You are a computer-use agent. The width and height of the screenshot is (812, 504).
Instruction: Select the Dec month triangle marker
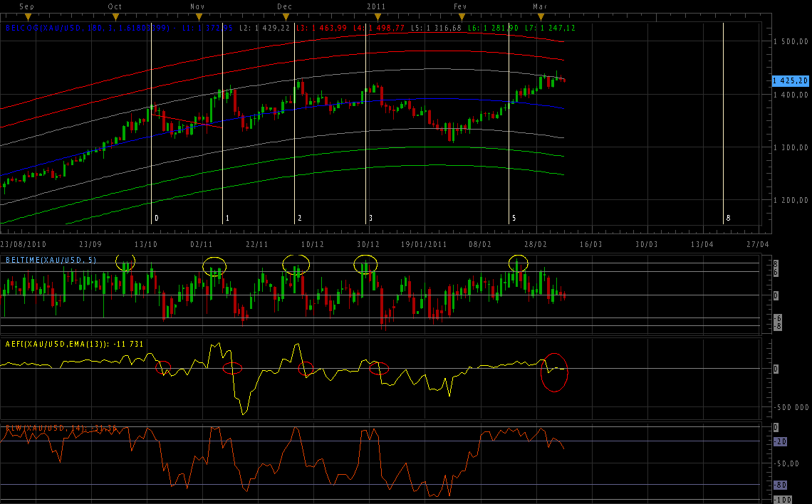click(x=285, y=16)
